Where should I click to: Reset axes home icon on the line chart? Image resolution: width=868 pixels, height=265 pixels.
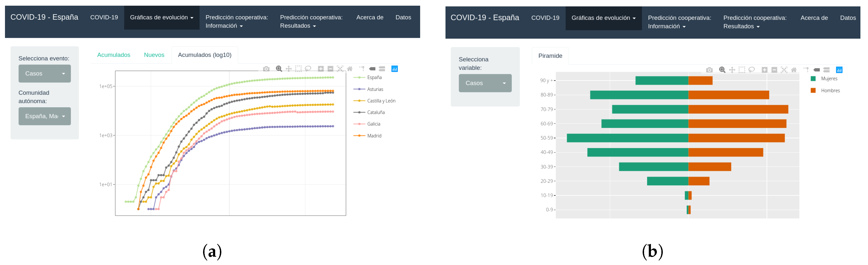pos(350,69)
